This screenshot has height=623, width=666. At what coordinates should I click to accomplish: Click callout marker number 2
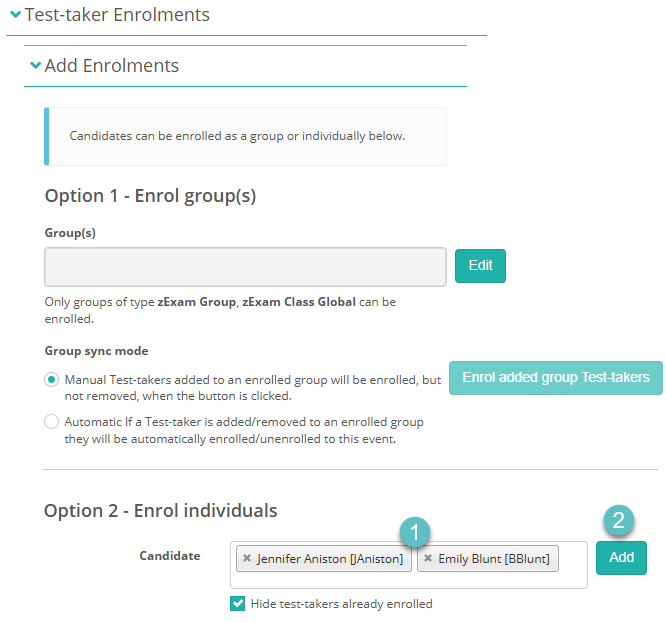tap(619, 519)
